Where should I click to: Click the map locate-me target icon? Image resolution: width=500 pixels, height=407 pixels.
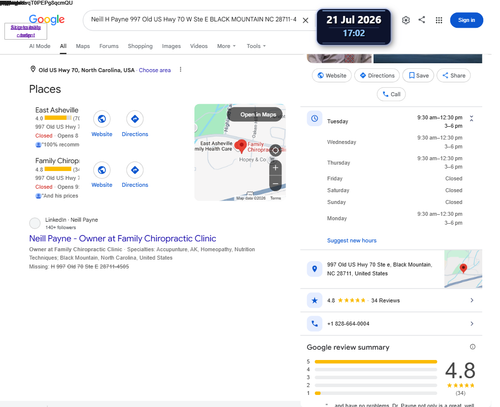(275, 150)
